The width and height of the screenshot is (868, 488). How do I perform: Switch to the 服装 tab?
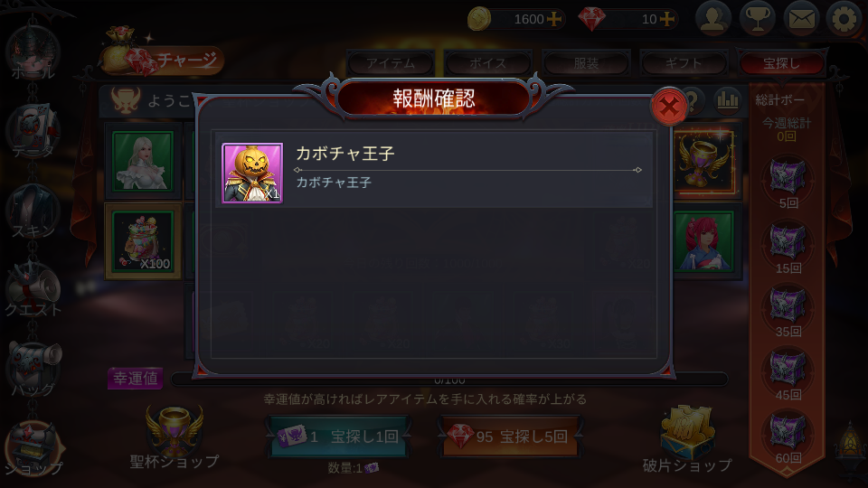586,63
